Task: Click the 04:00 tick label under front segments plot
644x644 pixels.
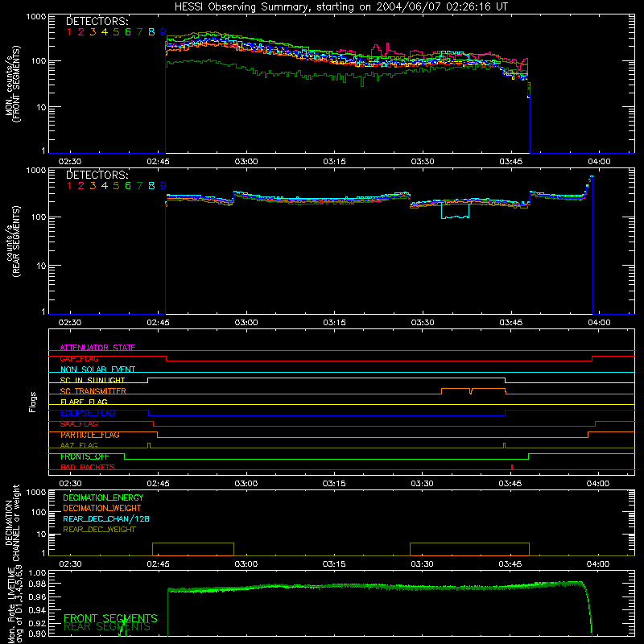Action: pos(599,162)
